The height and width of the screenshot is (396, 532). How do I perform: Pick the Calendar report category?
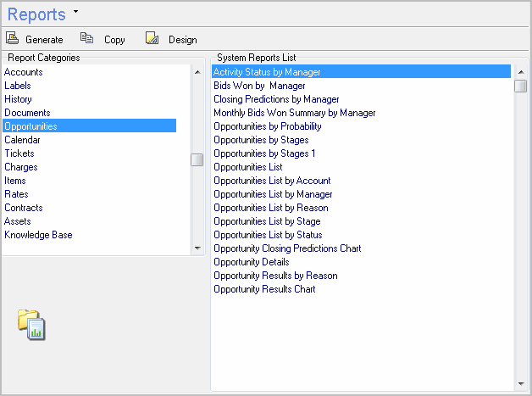[x=22, y=140]
